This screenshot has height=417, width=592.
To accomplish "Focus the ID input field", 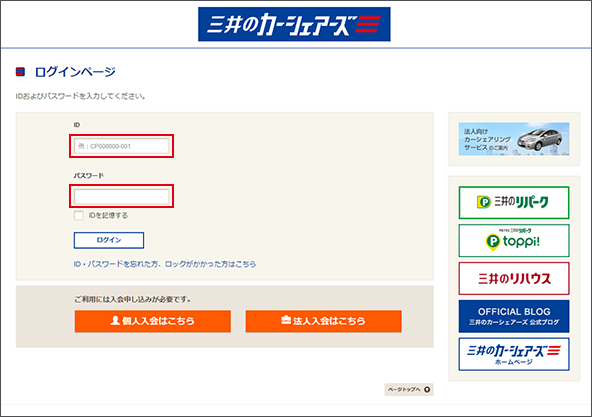I will (122, 146).
